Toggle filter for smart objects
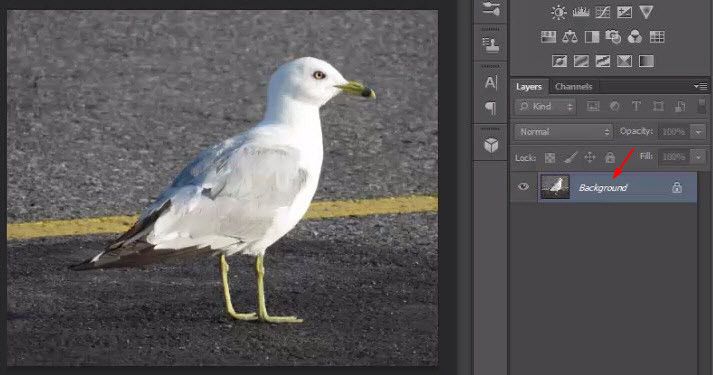The image size is (713, 375). (x=680, y=106)
